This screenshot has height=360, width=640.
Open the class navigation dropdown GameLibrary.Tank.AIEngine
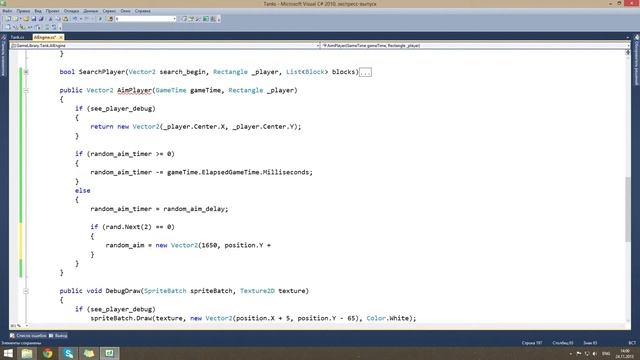point(166,46)
